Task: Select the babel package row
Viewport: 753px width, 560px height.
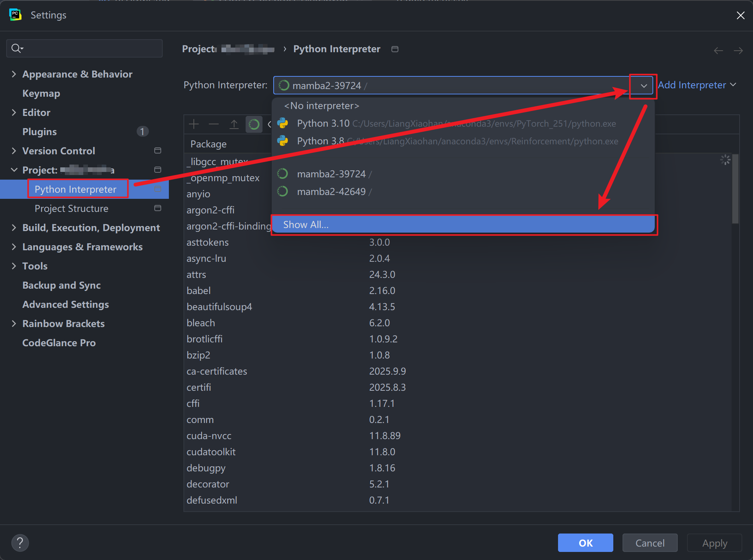Action: (457, 291)
